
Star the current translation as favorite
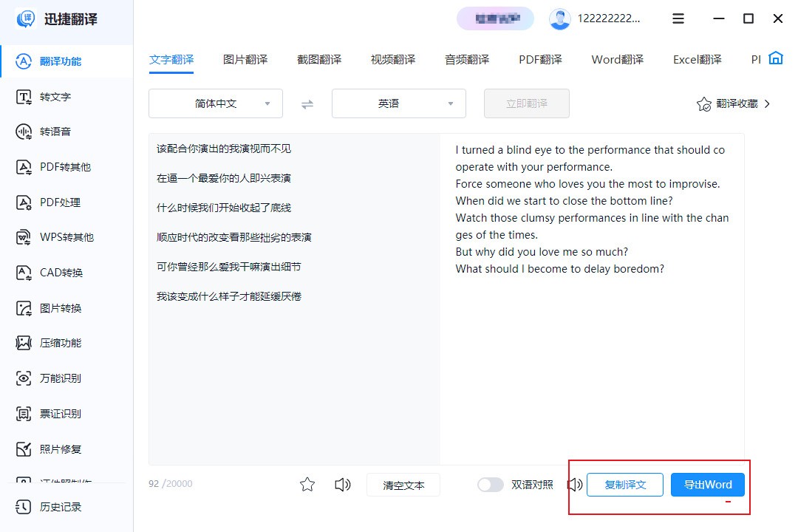[x=307, y=485]
